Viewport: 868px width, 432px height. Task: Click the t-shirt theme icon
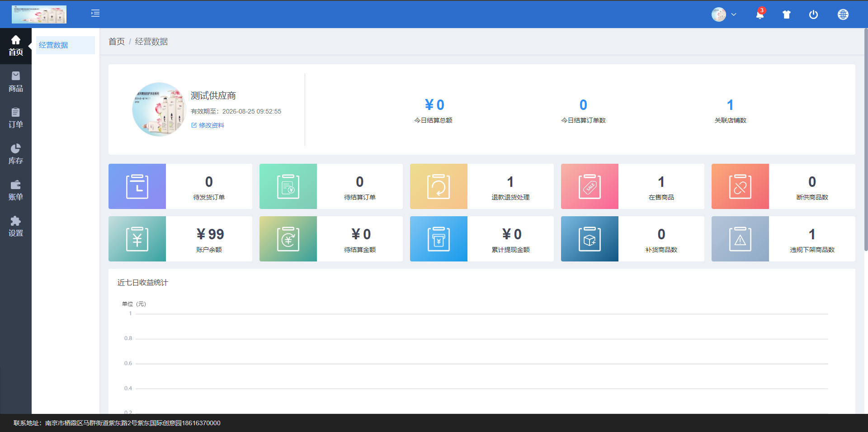pyautogui.click(x=787, y=14)
